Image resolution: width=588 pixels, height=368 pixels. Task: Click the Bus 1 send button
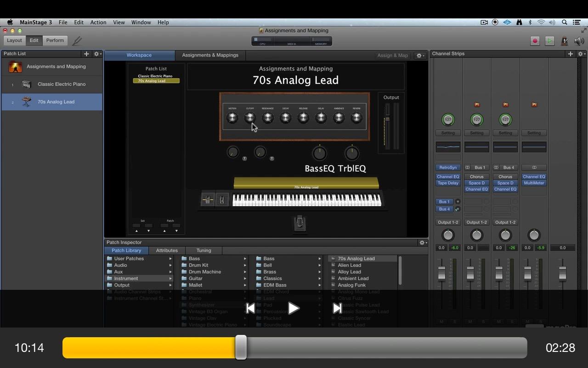click(444, 201)
